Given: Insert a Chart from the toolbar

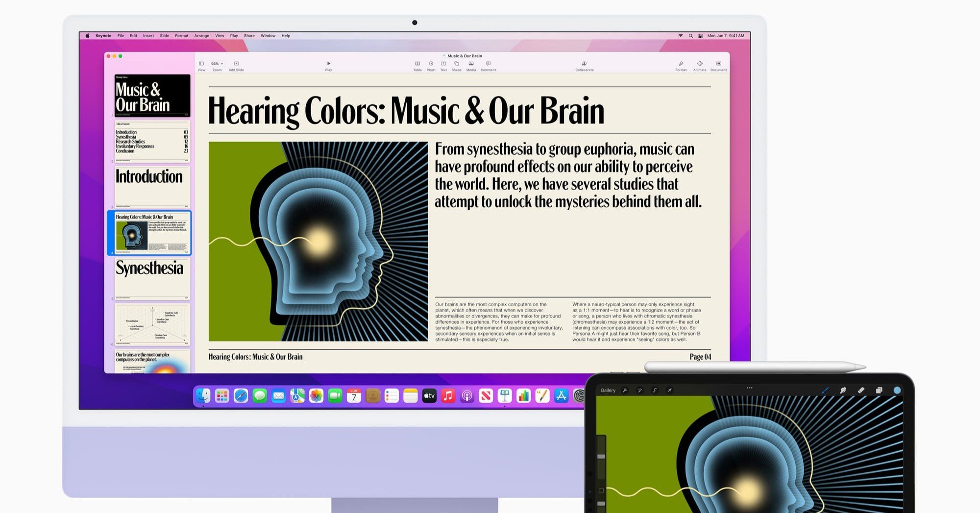Looking at the screenshot, I should click(x=431, y=66).
